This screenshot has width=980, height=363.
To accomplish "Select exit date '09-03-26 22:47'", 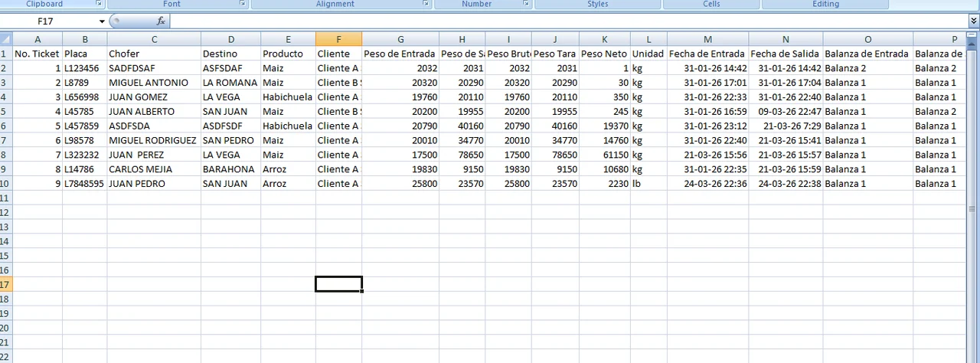I will pos(786,112).
